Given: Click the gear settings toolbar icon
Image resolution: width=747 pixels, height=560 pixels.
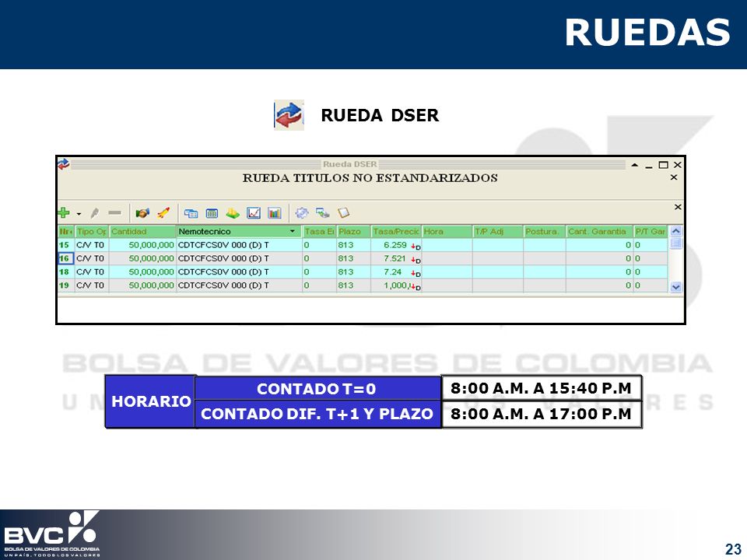Looking at the screenshot, I should pyautogui.click(x=302, y=213).
